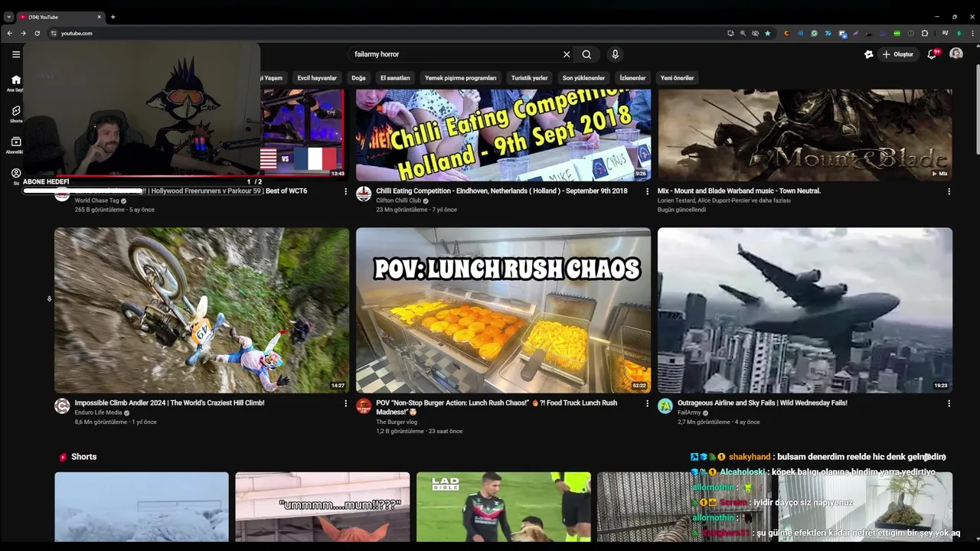Open more options for Best of WCT6 video
The height and width of the screenshot is (551, 980).
[345, 191]
